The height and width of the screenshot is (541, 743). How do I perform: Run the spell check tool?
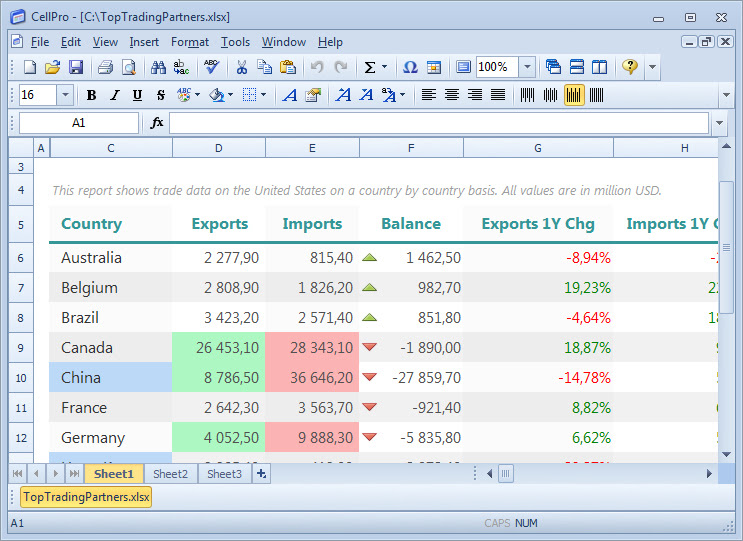[211, 67]
